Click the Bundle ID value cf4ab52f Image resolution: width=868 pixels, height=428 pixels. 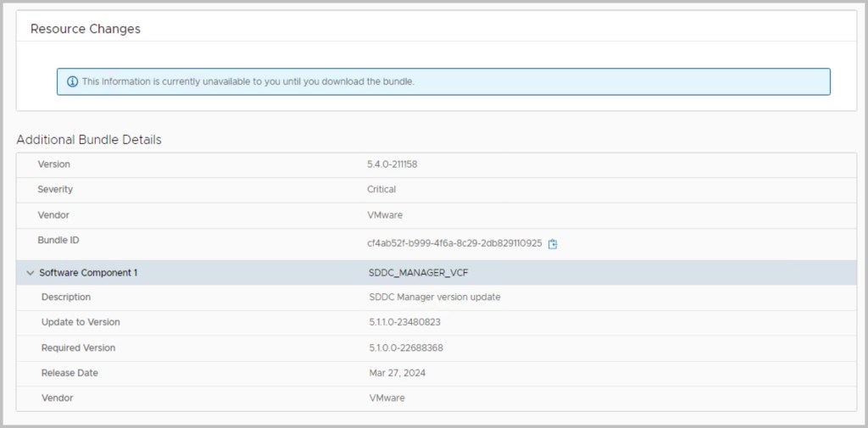(x=453, y=243)
